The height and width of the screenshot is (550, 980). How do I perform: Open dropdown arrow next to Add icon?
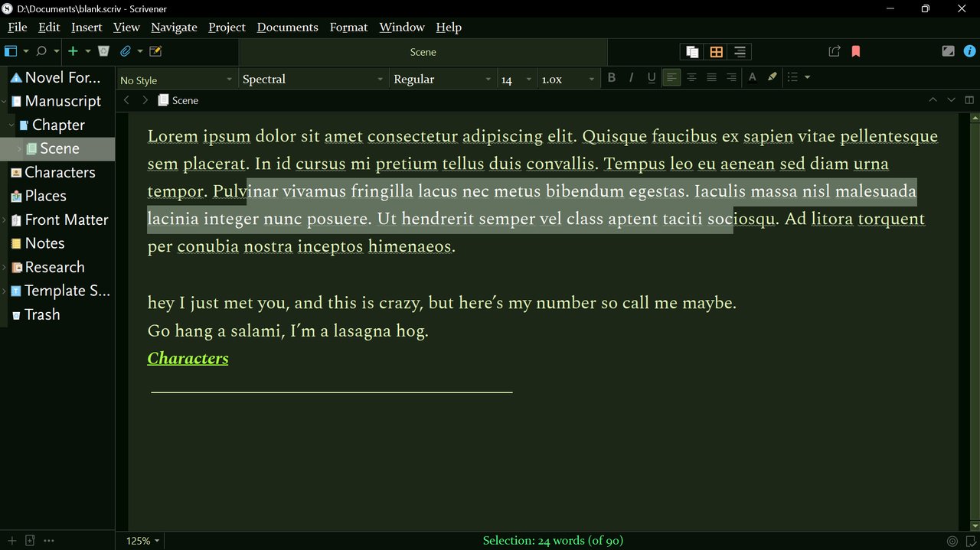tap(87, 51)
